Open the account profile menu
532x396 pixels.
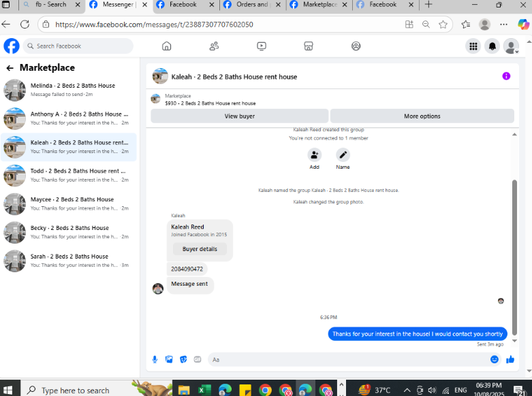pyautogui.click(x=511, y=46)
